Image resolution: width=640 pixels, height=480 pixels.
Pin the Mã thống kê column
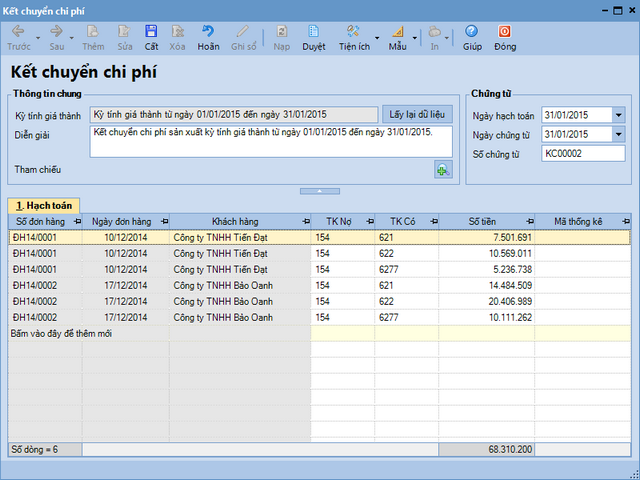coord(626,221)
